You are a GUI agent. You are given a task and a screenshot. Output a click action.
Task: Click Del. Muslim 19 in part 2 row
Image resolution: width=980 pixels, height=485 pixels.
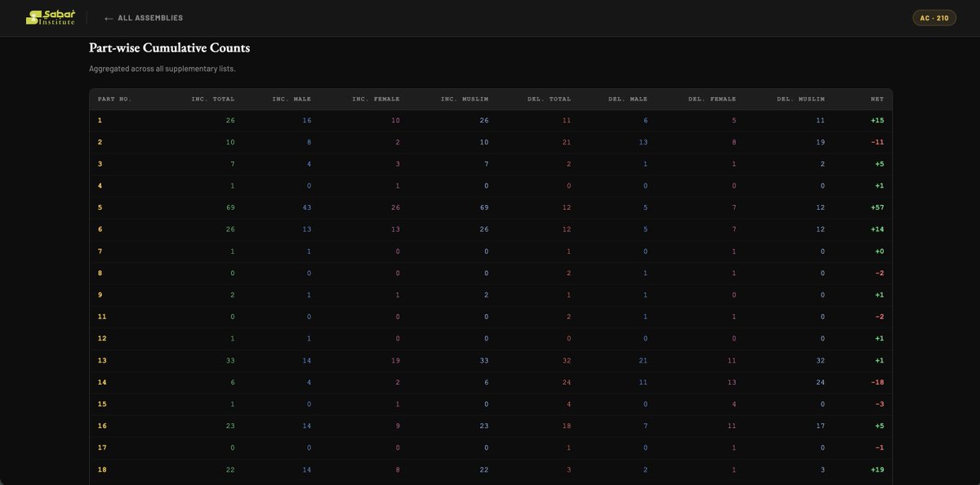click(x=820, y=142)
